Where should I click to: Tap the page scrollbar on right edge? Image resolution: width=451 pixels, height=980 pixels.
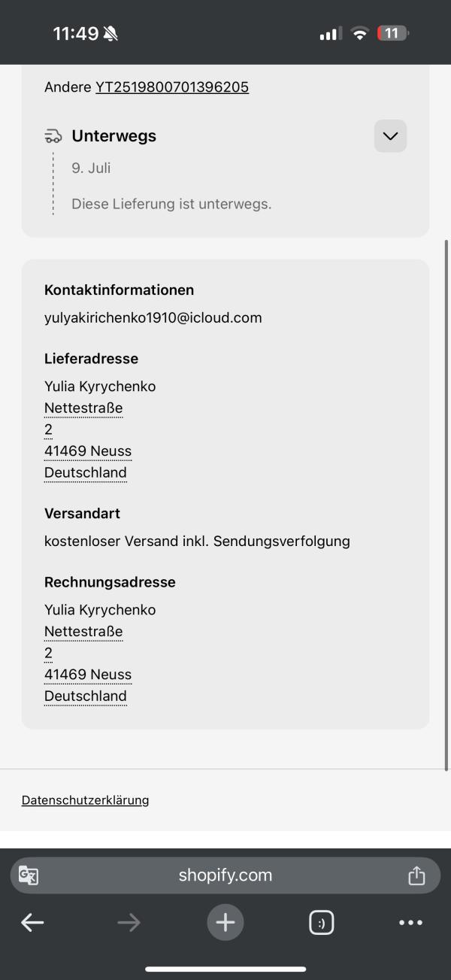[x=446, y=505]
